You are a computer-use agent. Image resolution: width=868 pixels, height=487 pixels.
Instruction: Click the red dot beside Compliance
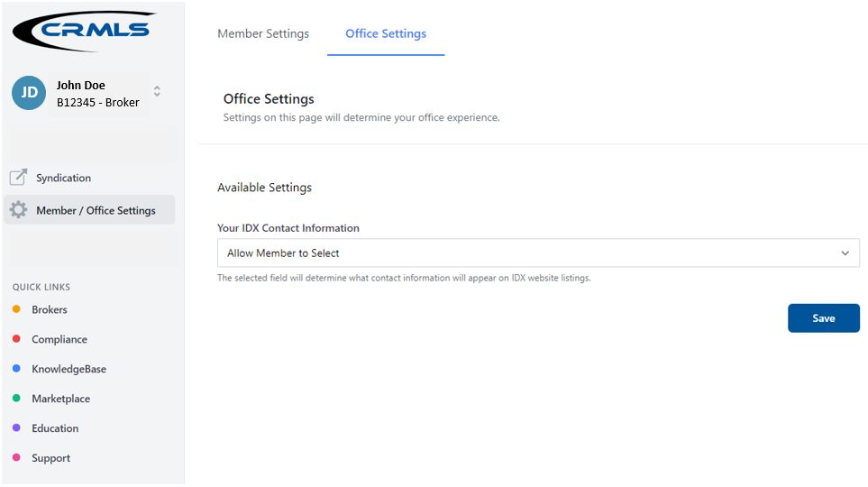(x=16, y=338)
